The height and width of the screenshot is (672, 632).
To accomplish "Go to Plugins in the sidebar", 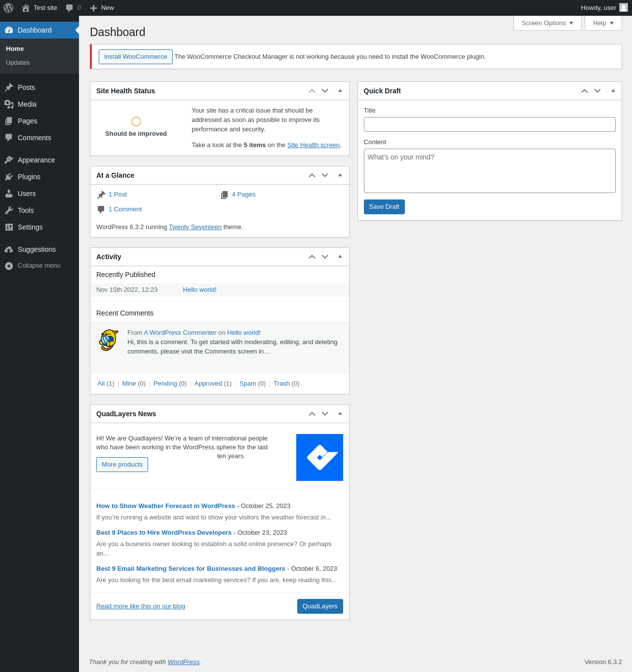I will (x=29, y=177).
